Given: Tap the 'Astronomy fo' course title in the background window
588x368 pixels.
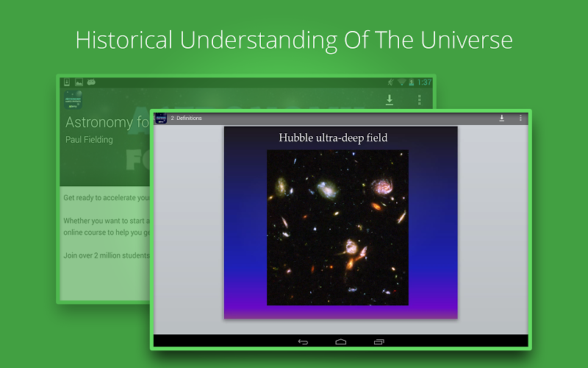Looking at the screenshot, I should 107,122.
